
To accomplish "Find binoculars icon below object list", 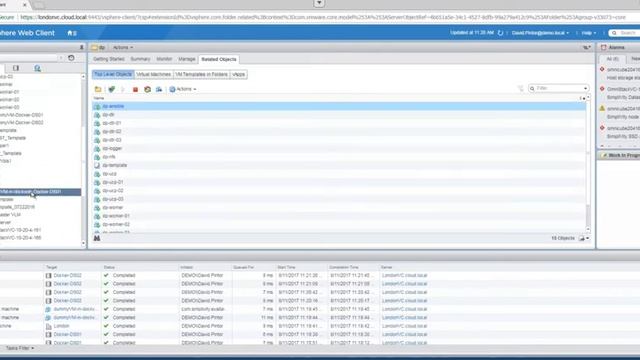I will [x=97, y=238].
